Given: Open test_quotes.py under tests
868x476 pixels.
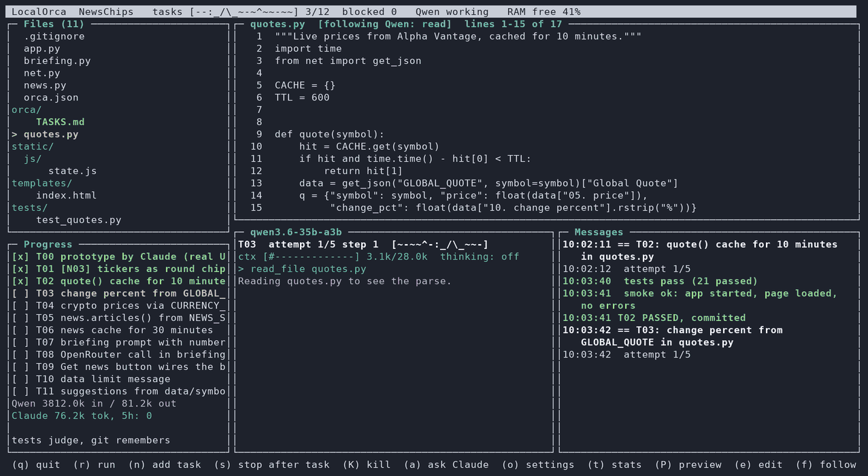Looking at the screenshot, I should tap(79, 220).
